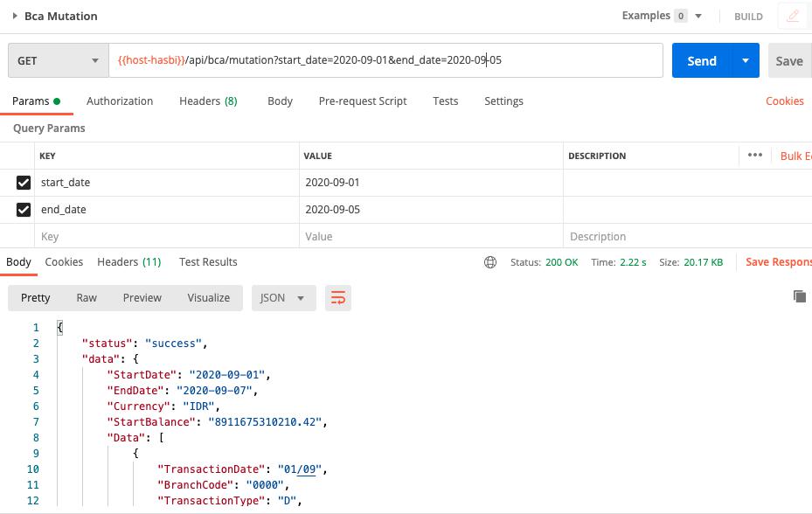Open the Examples dropdown arrow
Viewport: 812px width, 514px height.
(698, 16)
